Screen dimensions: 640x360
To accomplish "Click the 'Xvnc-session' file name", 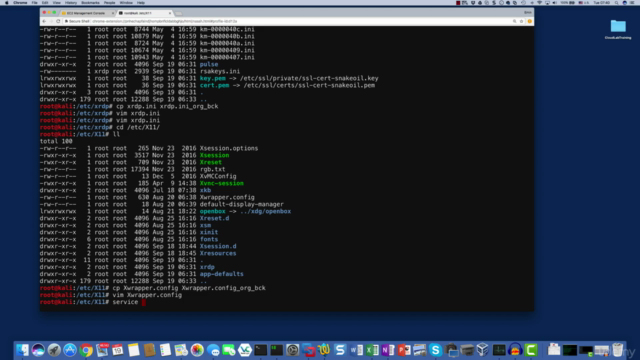I will click(222, 183).
